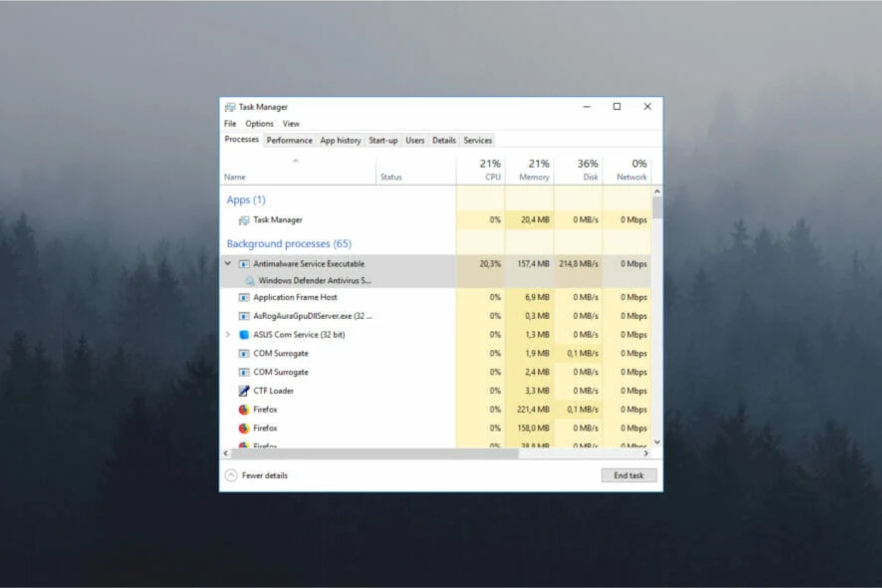Switch to the Performance tab
Viewport: 882px width, 588px height.
coord(289,141)
